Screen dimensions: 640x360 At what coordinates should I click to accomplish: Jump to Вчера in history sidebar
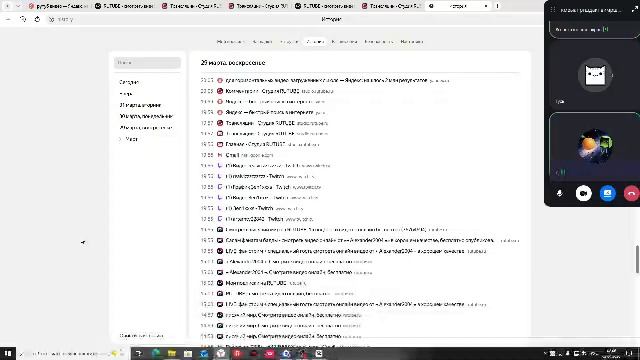click(126, 94)
